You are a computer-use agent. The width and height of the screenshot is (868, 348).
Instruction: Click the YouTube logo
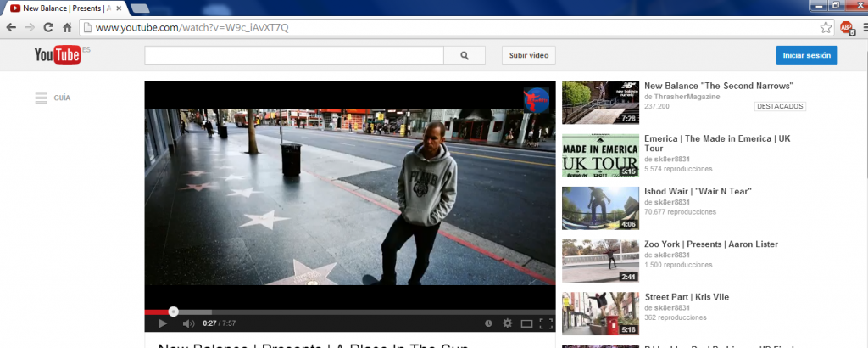click(58, 54)
